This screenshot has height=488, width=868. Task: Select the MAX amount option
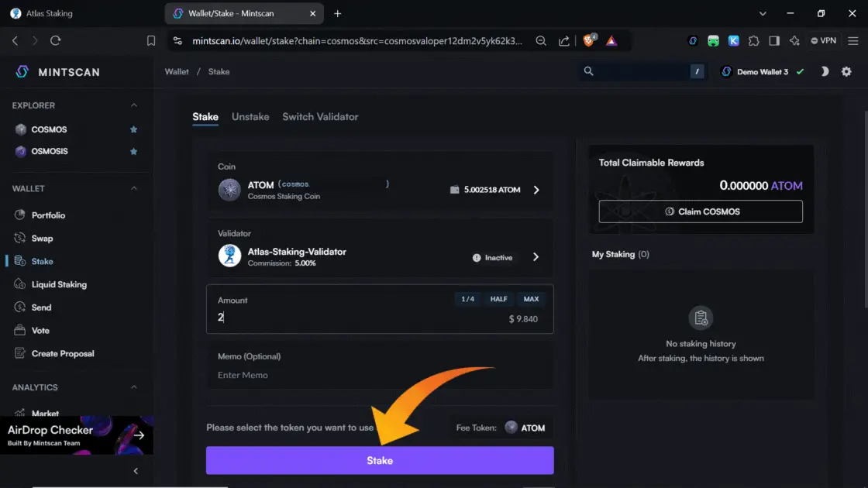[x=531, y=299]
